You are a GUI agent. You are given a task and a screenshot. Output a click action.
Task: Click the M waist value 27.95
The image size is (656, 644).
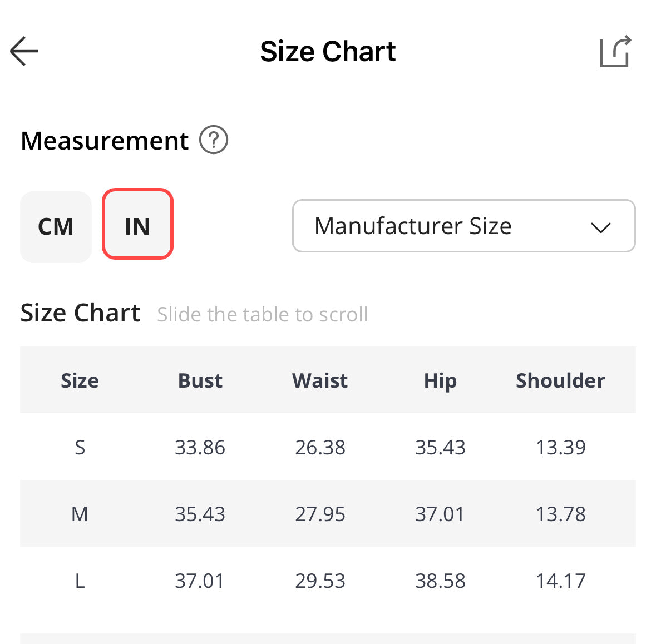tap(320, 514)
